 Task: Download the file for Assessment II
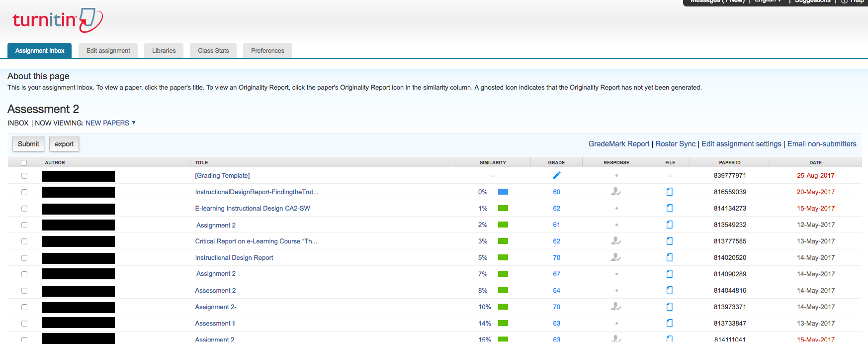[670, 323]
